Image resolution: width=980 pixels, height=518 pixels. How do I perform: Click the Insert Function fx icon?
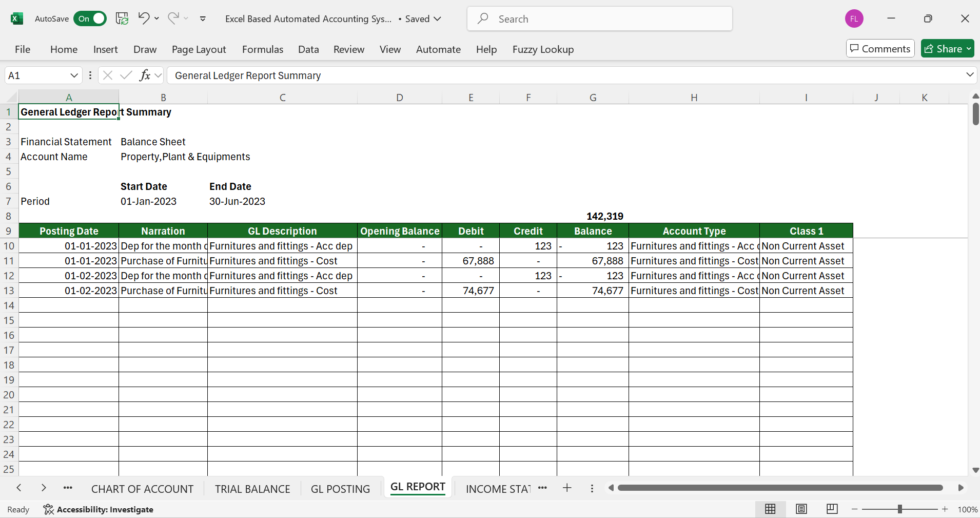pos(145,75)
